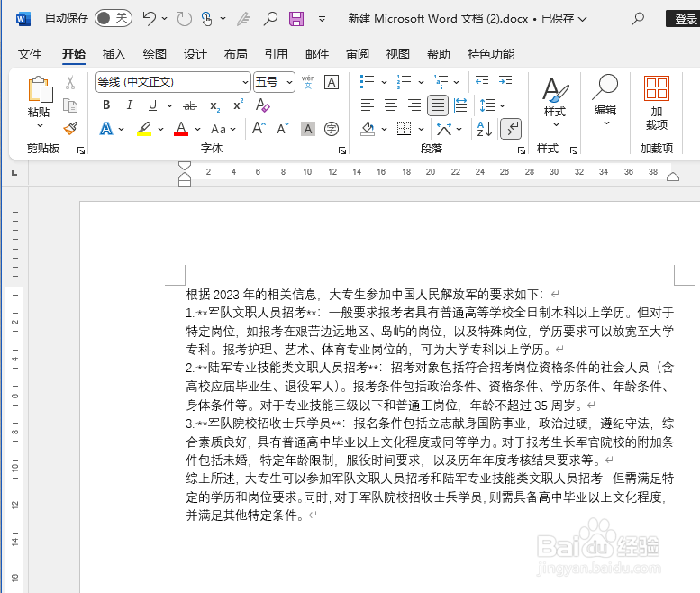Viewport: 700px width, 593px height.
Task: Align text right
Action: click(414, 105)
